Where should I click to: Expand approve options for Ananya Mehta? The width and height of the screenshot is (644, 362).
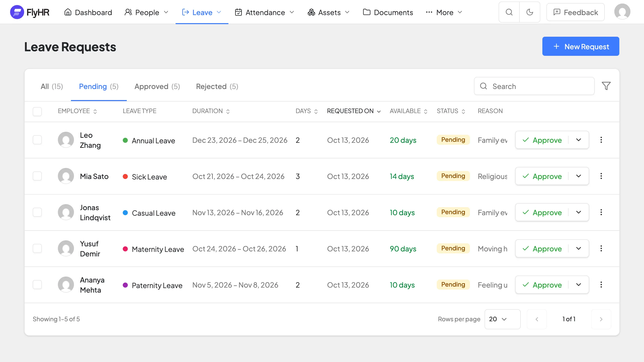(579, 285)
